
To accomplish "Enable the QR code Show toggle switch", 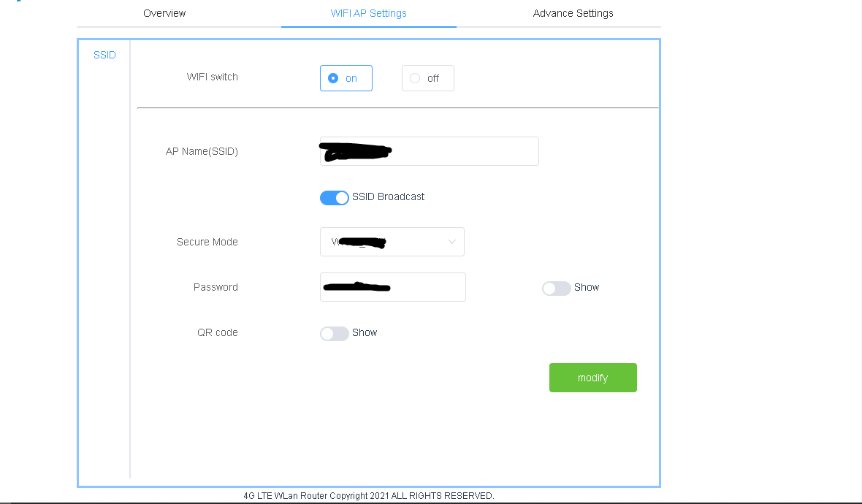I will [335, 333].
